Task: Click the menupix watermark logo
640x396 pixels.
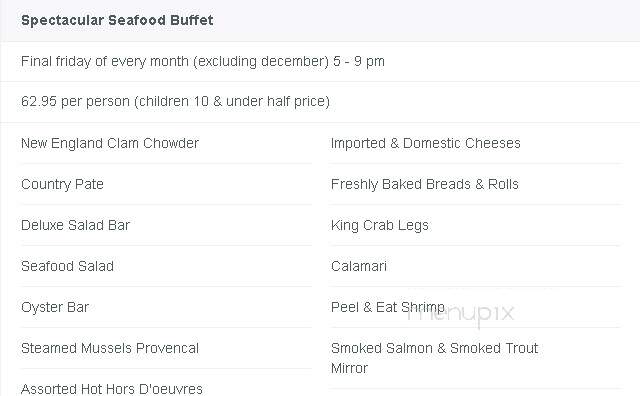Action: (460, 314)
